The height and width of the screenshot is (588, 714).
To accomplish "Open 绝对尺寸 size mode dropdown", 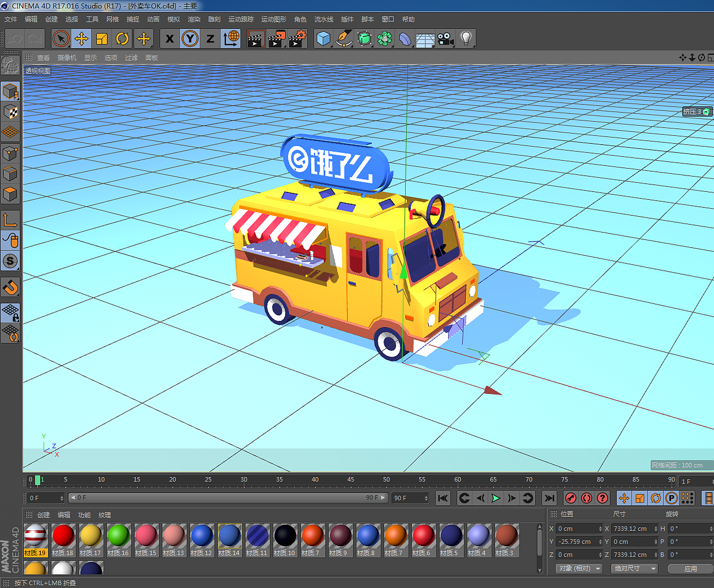I will [x=634, y=568].
